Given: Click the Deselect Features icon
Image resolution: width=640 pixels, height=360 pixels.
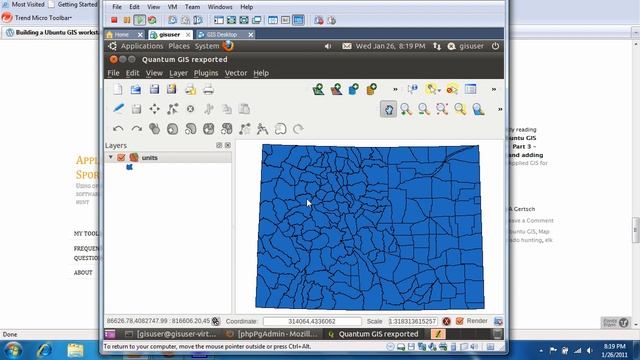Looking at the screenshot, I should (x=452, y=89).
